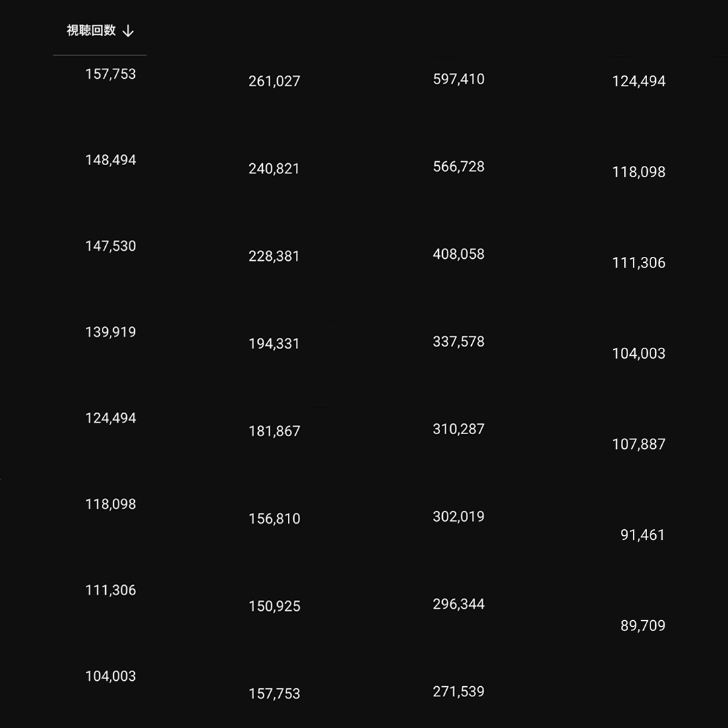
Task: Click the 566,728 value
Action: pos(459,166)
